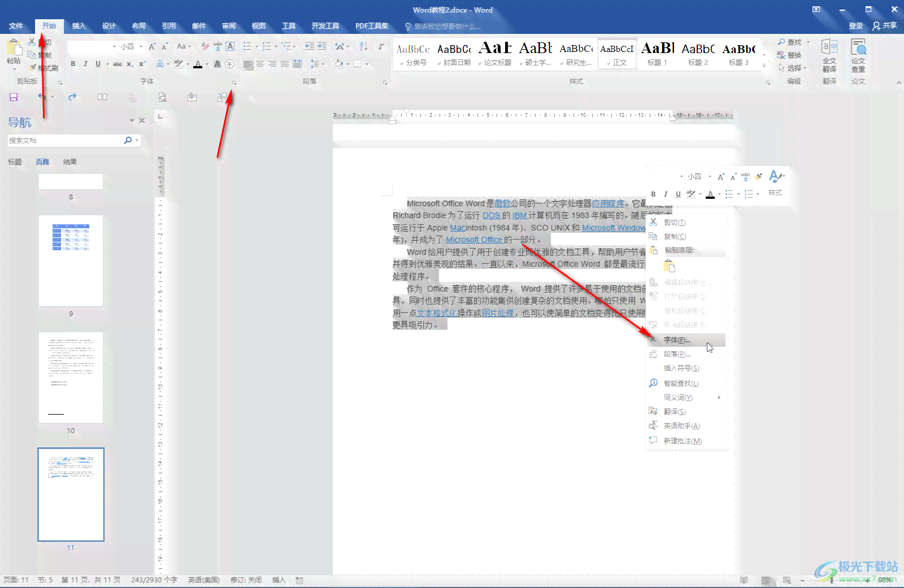Toggle Italic in the ribbon font group
The width and height of the screenshot is (904, 588).
(x=85, y=64)
